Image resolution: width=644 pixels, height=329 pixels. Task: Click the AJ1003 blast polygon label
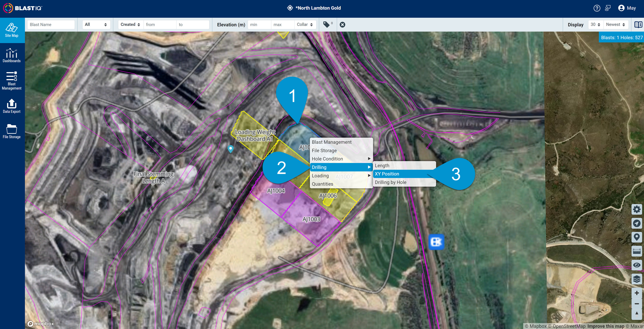coord(311,219)
